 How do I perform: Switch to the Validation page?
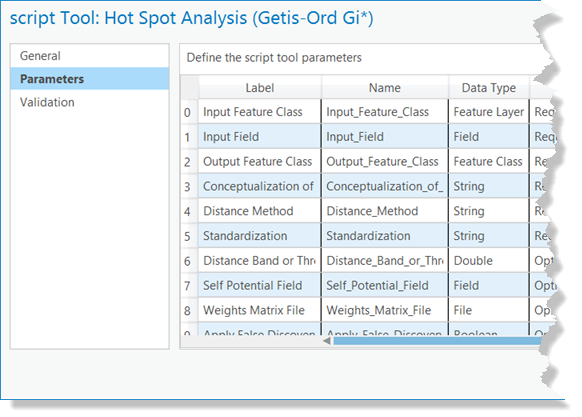[x=89, y=102]
